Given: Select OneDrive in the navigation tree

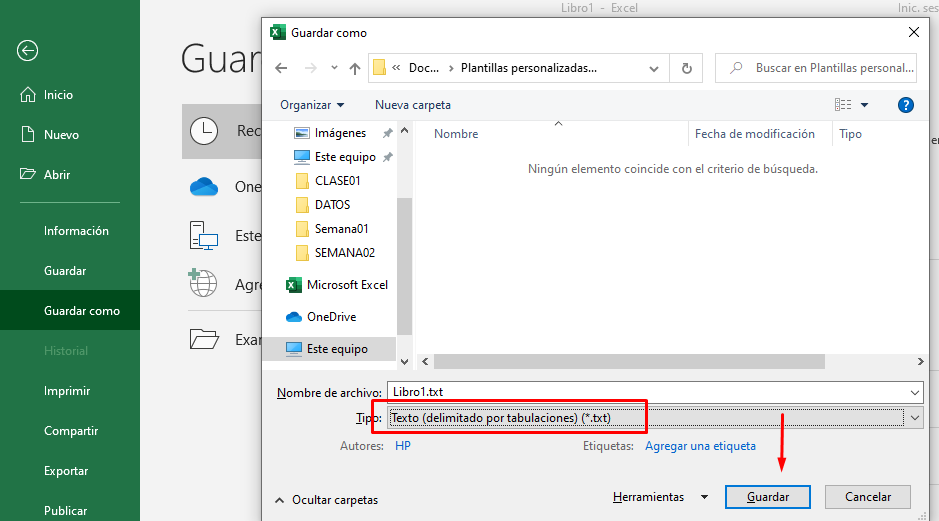Looking at the screenshot, I should 330,317.
